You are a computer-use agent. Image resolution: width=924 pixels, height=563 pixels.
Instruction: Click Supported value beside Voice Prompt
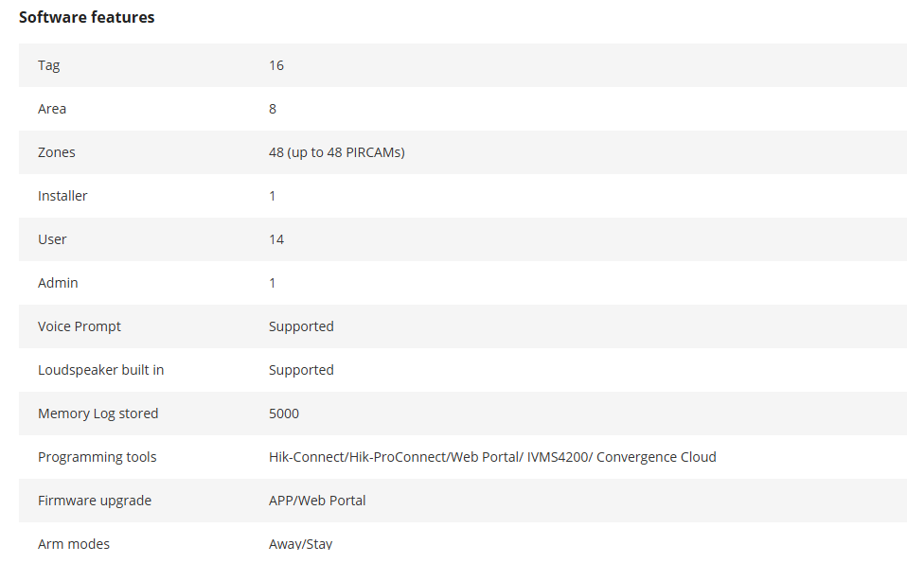pyautogui.click(x=301, y=326)
